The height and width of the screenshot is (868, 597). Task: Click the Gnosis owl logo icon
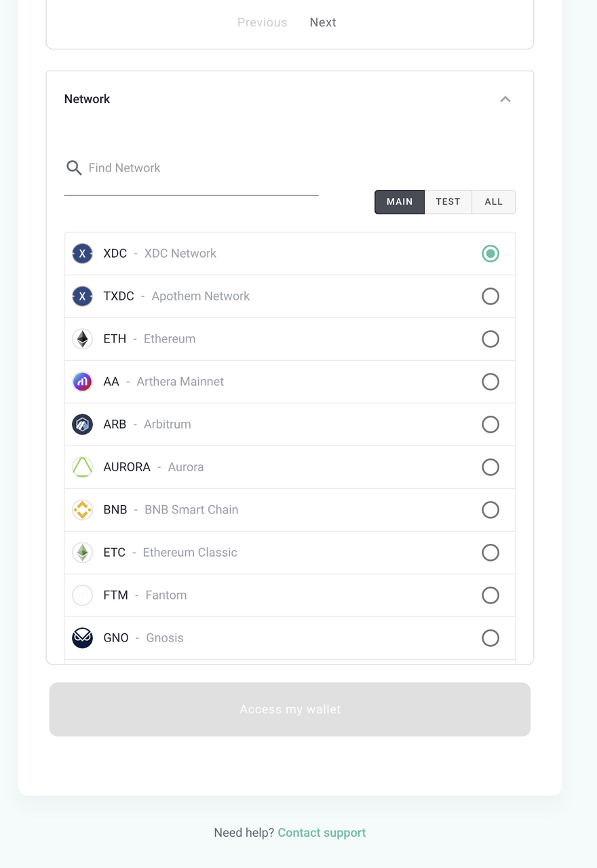point(82,638)
